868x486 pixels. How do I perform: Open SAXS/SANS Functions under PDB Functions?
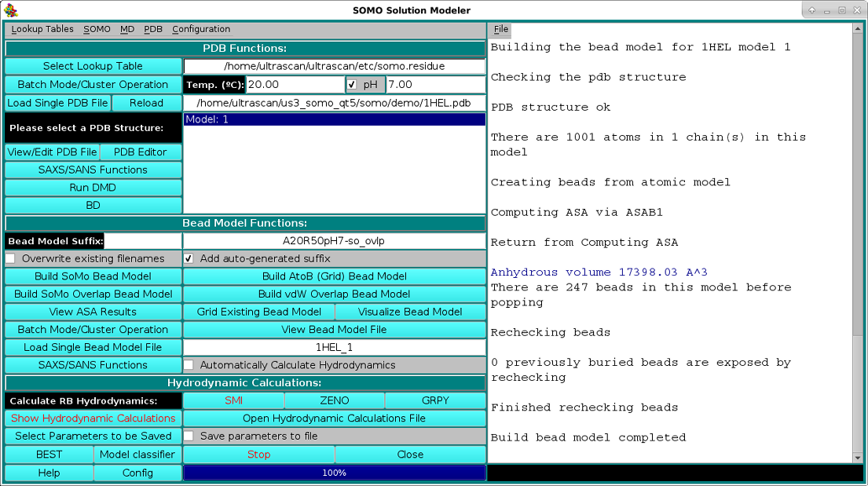pyautogui.click(x=93, y=170)
